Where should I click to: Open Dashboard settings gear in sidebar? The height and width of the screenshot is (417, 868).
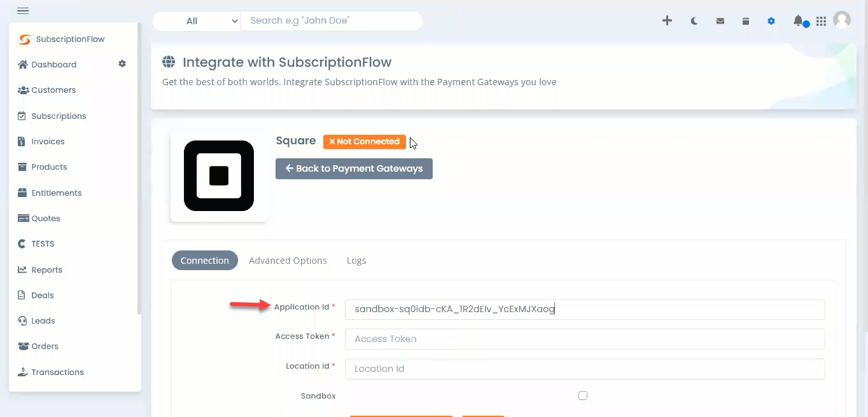coord(122,64)
